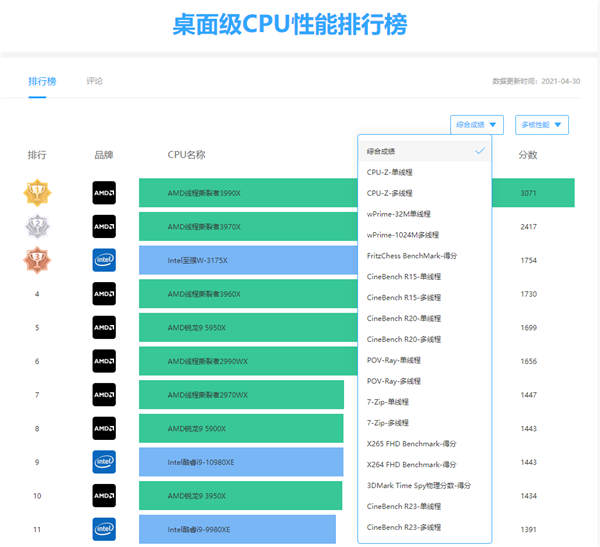Click the AMD线程撕裂者2970WX bar

pyautogui.click(x=241, y=395)
